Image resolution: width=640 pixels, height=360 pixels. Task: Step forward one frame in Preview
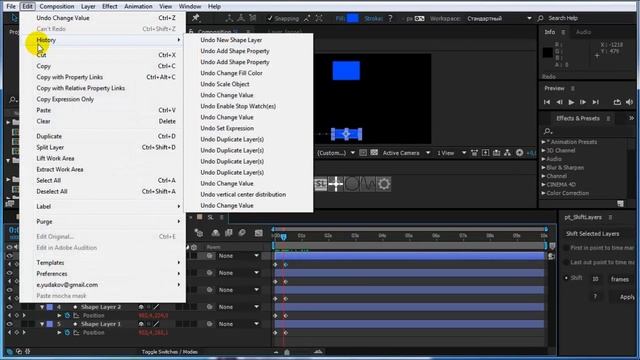pyautogui.click(x=583, y=102)
